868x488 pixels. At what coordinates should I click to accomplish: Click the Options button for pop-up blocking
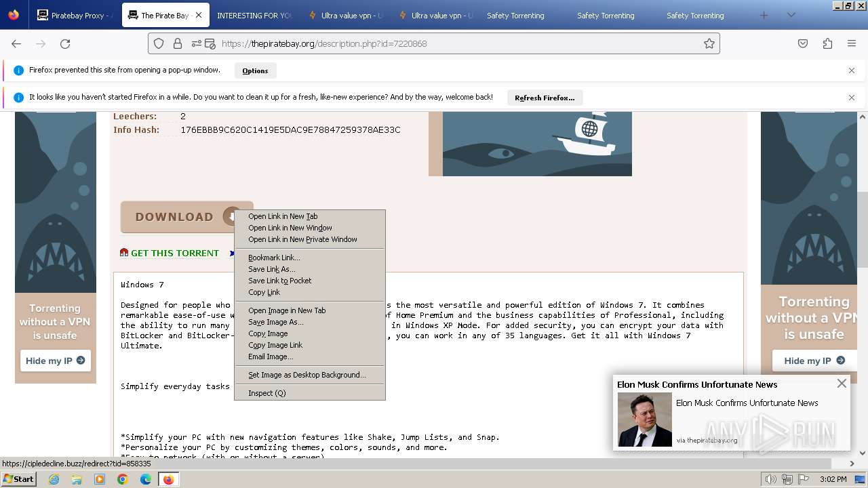tap(255, 70)
